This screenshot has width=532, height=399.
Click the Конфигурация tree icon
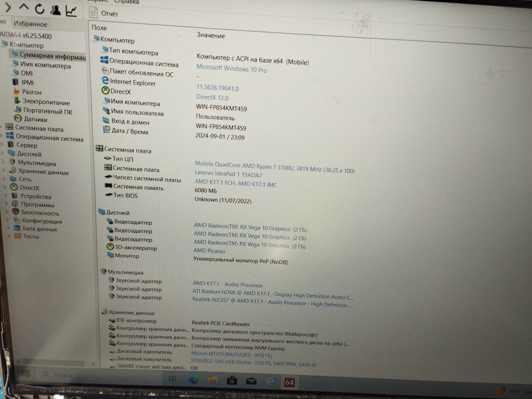tap(17, 220)
